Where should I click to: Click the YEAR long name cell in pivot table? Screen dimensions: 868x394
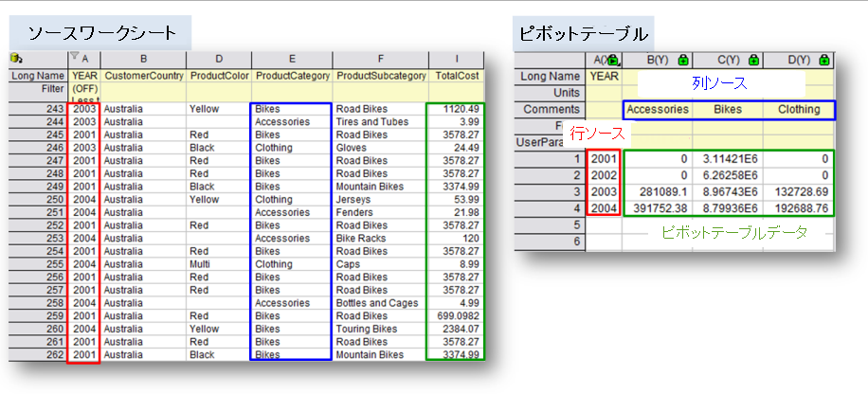coord(604,77)
